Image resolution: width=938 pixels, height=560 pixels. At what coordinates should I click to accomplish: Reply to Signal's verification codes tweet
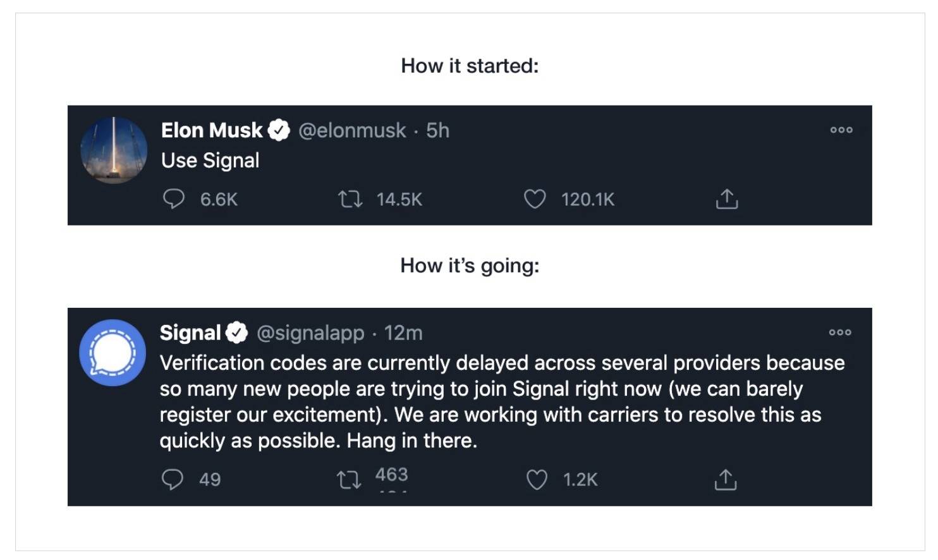click(x=173, y=479)
